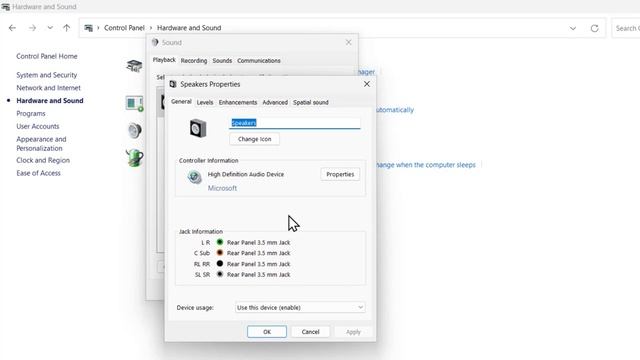Screen dimensions: 640x360
Task: Open the Levels tab
Action: point(204,102)
